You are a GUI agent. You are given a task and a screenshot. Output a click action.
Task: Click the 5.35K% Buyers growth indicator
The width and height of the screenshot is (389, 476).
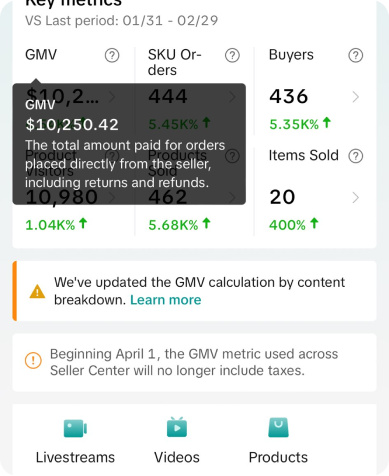(x=300, y=124)
